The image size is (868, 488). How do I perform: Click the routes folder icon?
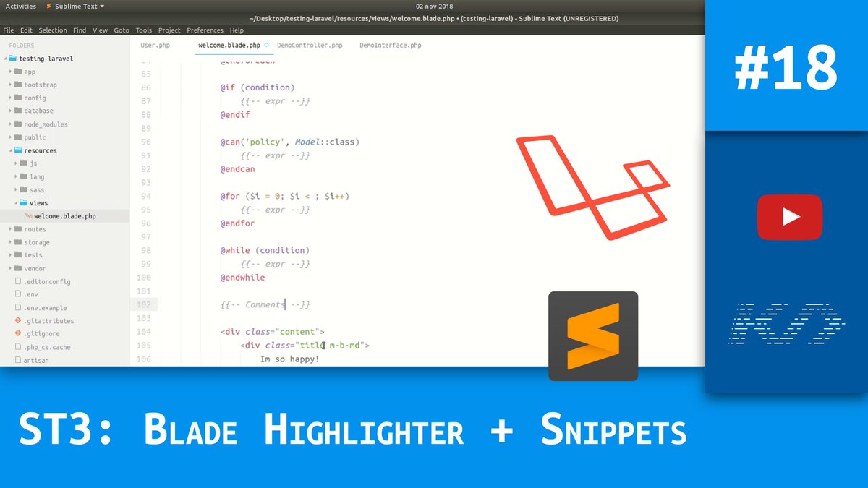pos(17,229)
